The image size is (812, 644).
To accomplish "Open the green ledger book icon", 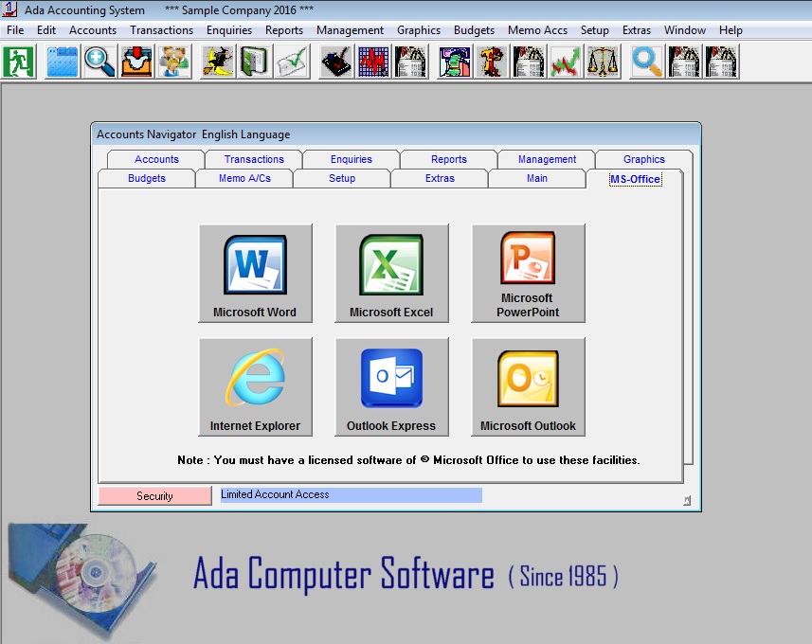I will point(255,62).
